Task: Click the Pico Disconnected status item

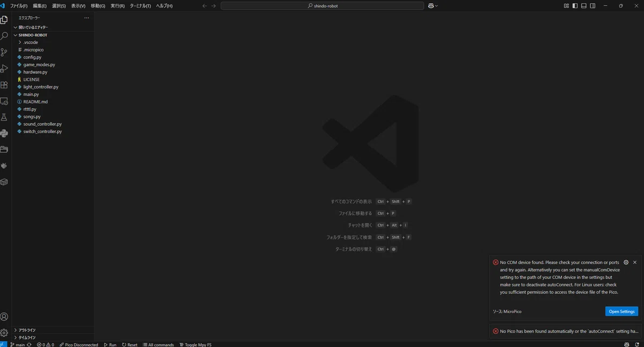Action: click(x=78, y=344)
